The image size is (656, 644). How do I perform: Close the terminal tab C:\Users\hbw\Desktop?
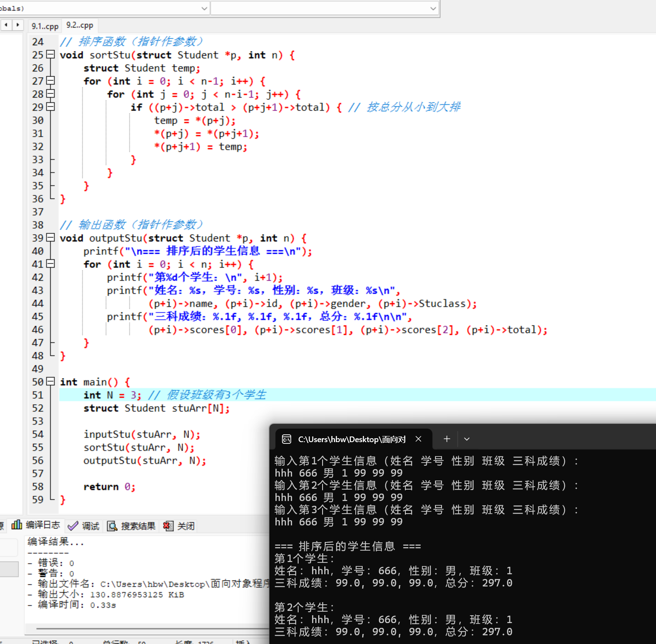(418, 439)
